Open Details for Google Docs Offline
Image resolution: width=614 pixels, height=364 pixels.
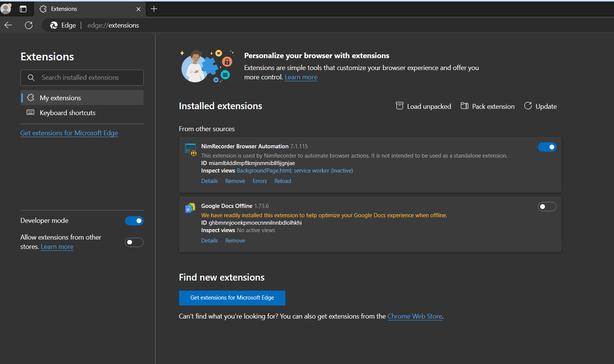coord(209,241)
